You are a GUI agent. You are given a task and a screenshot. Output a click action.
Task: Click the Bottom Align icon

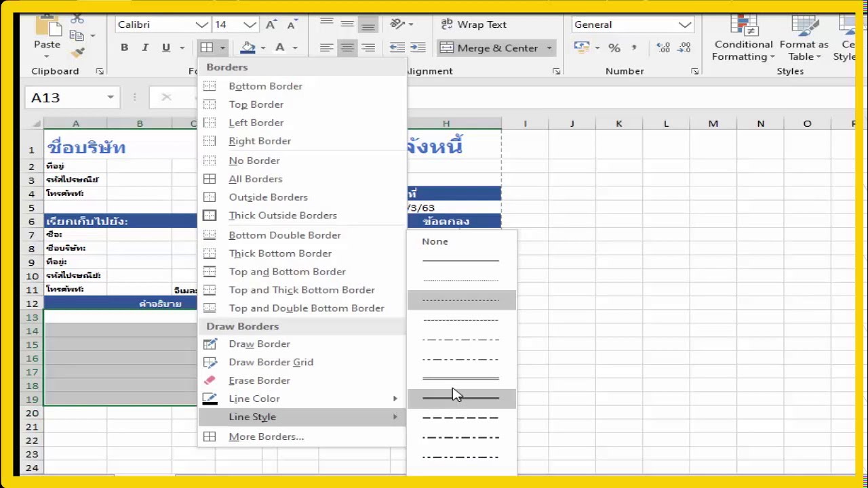point(368,24)
